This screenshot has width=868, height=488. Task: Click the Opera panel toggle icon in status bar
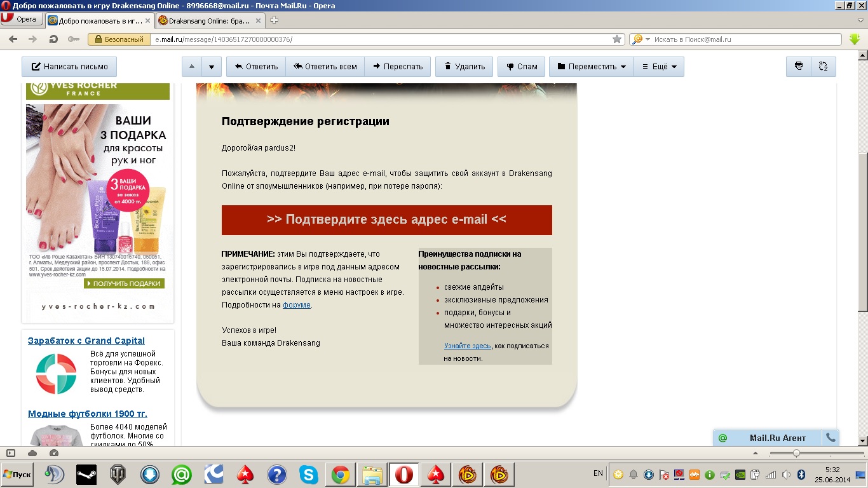click(11, 453)
